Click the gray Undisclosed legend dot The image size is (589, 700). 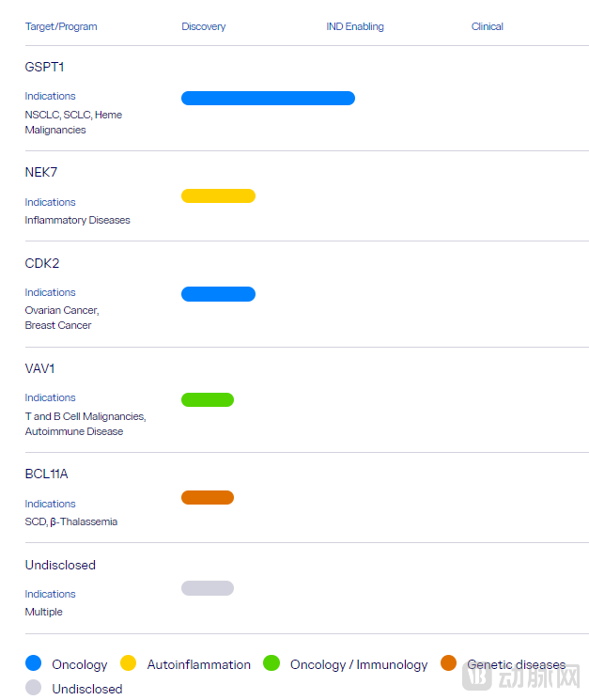click(34, 688)
